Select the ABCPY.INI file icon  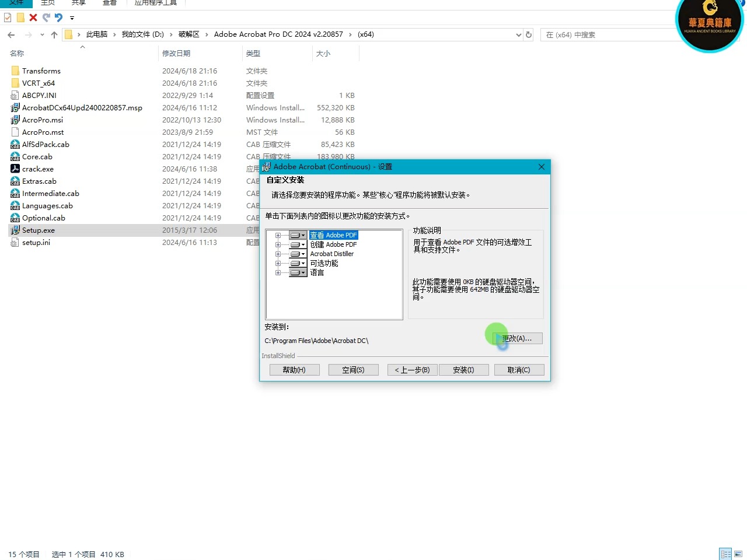coord(15,96)
